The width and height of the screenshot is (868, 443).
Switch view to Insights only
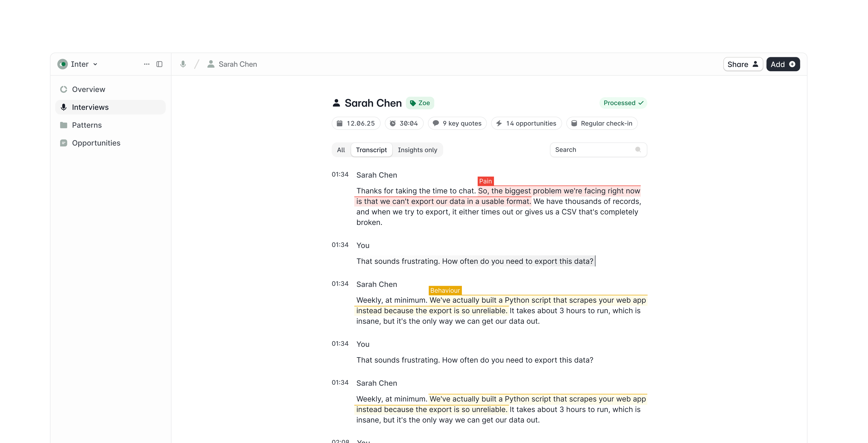click(x=417, y=150)
